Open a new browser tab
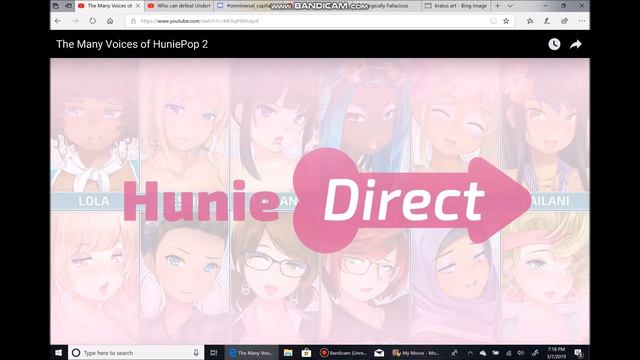This screenshot has height=360, width=640. pos(498,6)
